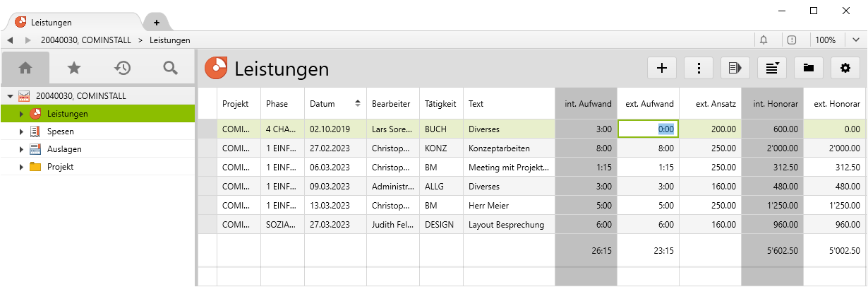Viewport: 868px width, 287px height.
Task: Switch to the Home sidebar tab
Action: 25,68
